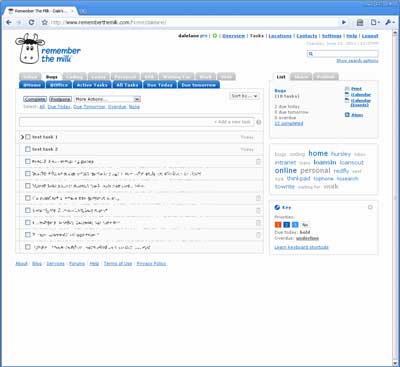Screen dimensions: 400x367
Task: Click the help icon beside the add task field
Action: point(259,122)
